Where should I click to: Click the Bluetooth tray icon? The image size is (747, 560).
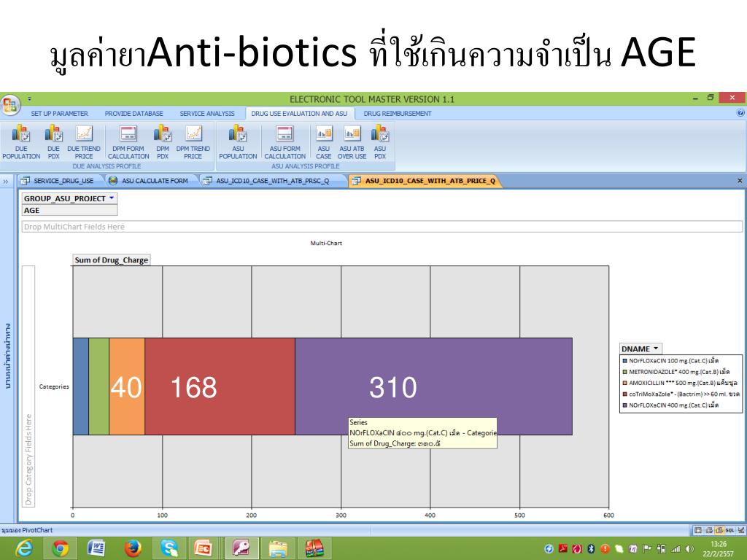(591, 549)
